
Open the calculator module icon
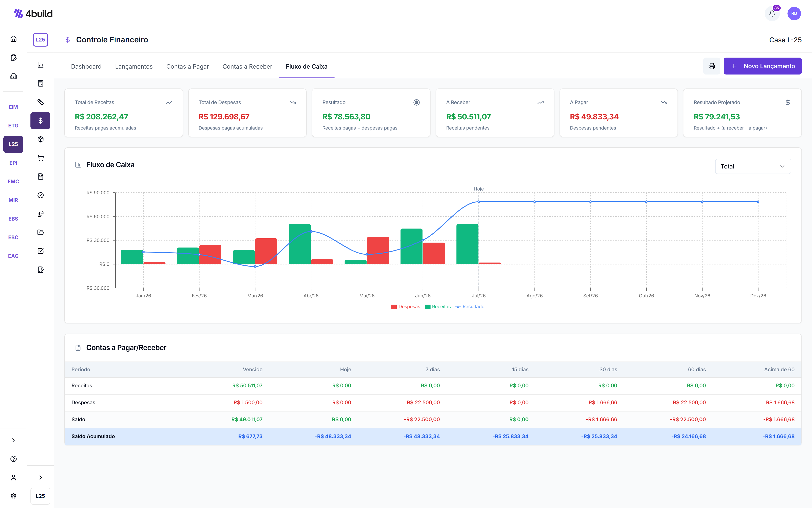click(41, 83)
